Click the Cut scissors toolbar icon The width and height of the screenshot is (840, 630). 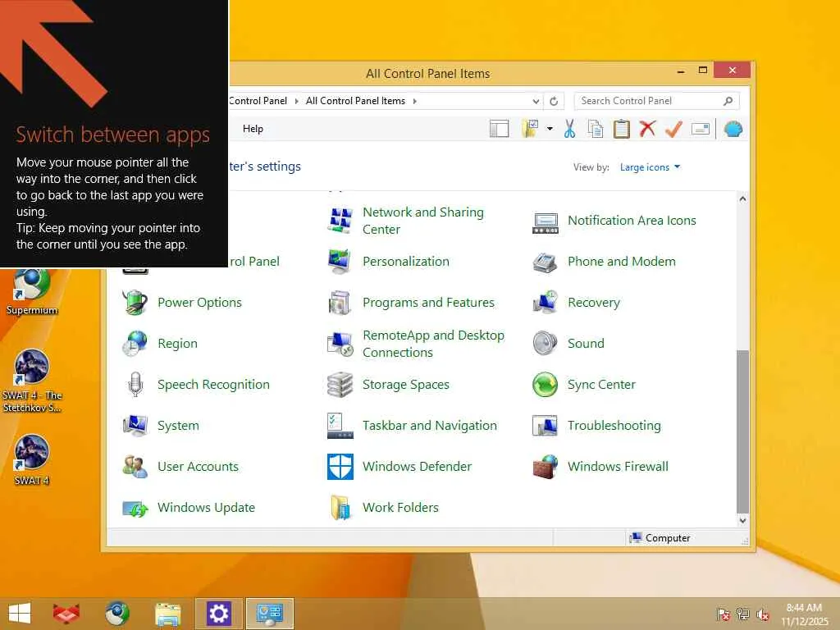pos(569,129)
